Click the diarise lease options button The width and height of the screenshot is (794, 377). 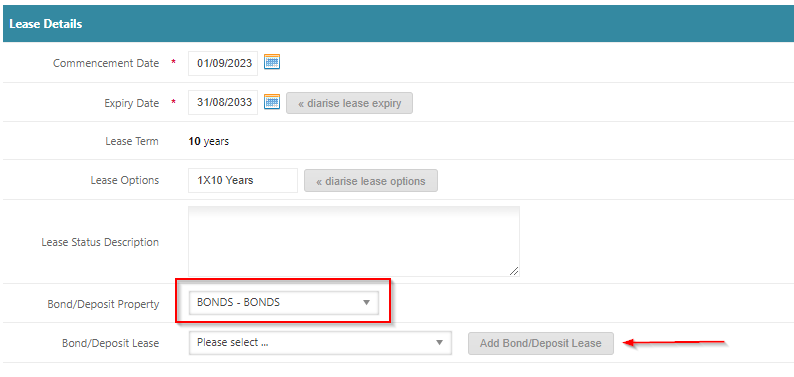tap(371, 181)
